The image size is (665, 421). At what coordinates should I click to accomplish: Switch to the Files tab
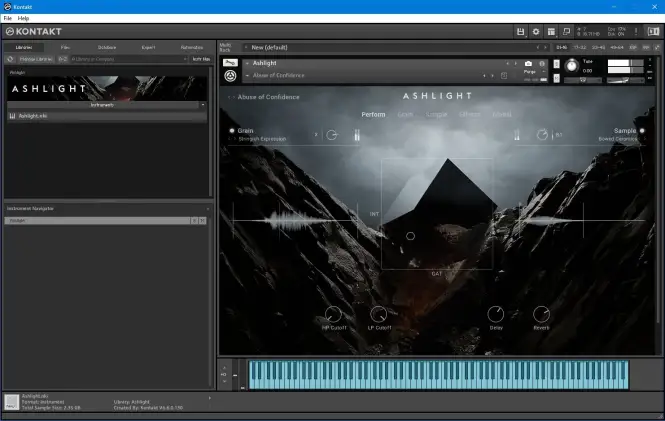click(65, 47)
